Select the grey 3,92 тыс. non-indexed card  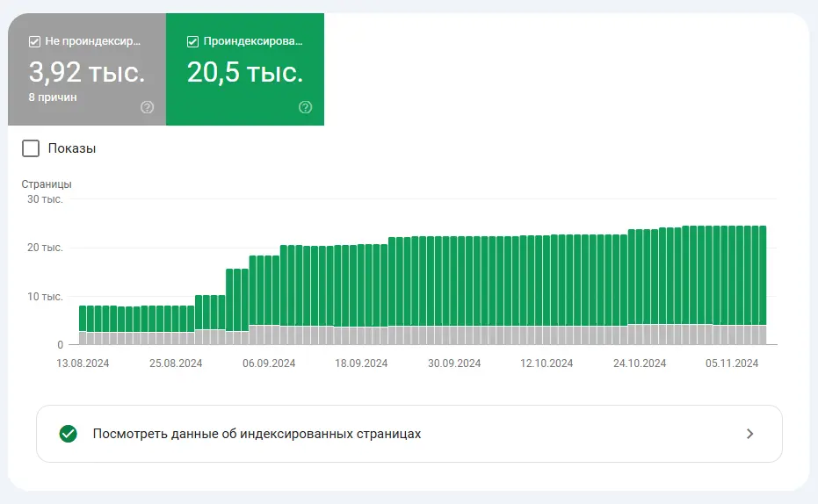point(87,69)
